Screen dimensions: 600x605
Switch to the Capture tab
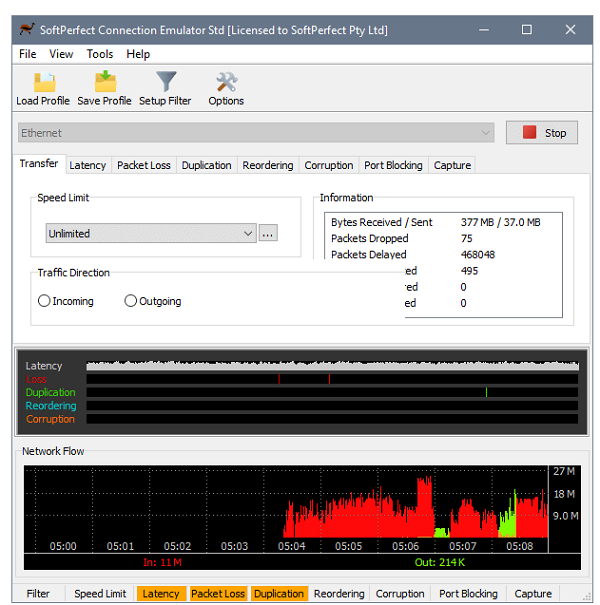click(452, 165)
